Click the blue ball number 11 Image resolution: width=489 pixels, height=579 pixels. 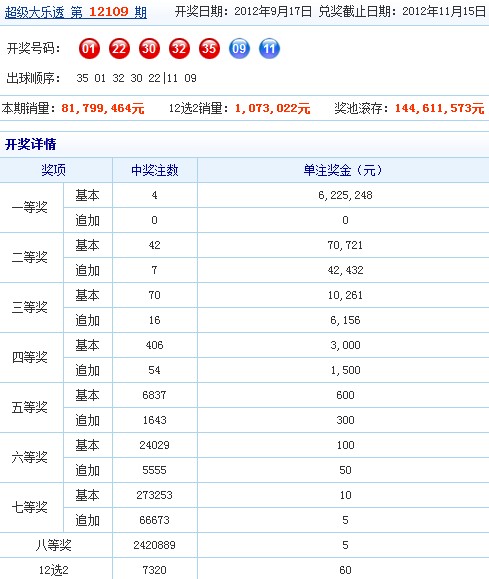(x=269, y=48)
